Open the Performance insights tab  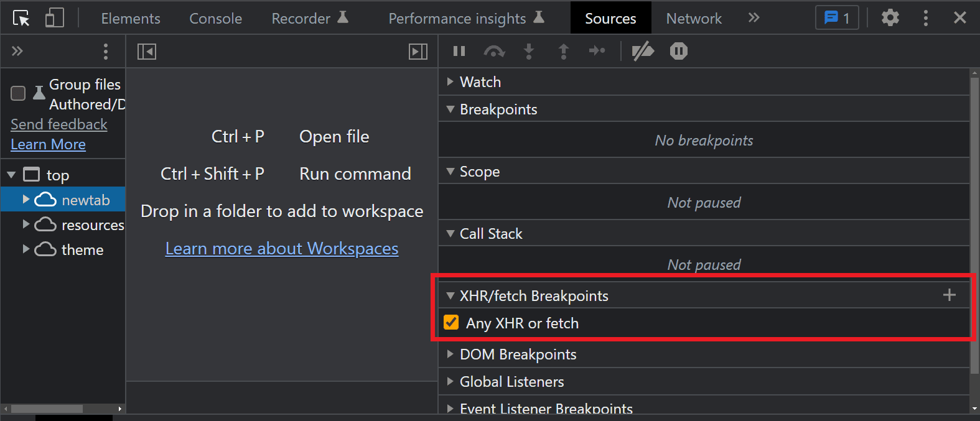pyautogui.click(x=467, y=19)
